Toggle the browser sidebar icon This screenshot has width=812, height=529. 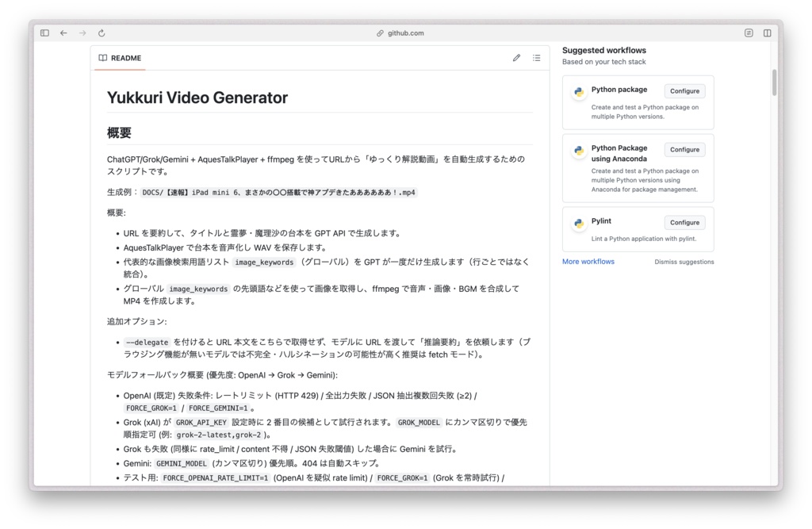[44, 33]
